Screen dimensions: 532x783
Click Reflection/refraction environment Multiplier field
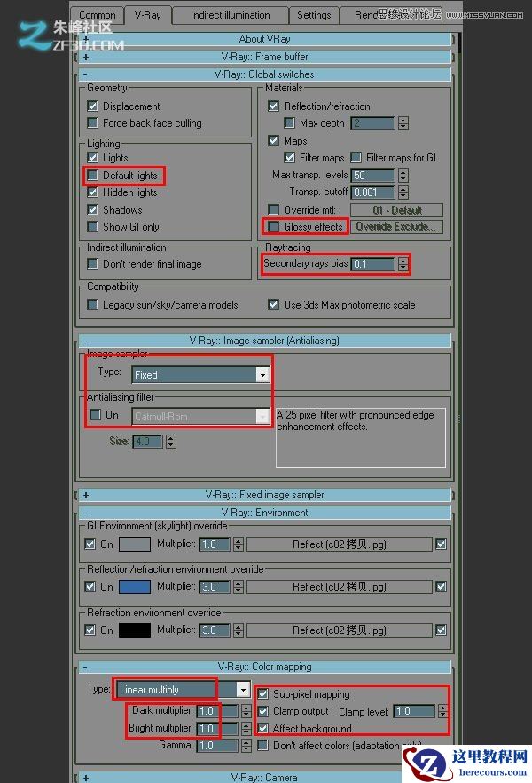pyautogui.click(x=215, y=587)
